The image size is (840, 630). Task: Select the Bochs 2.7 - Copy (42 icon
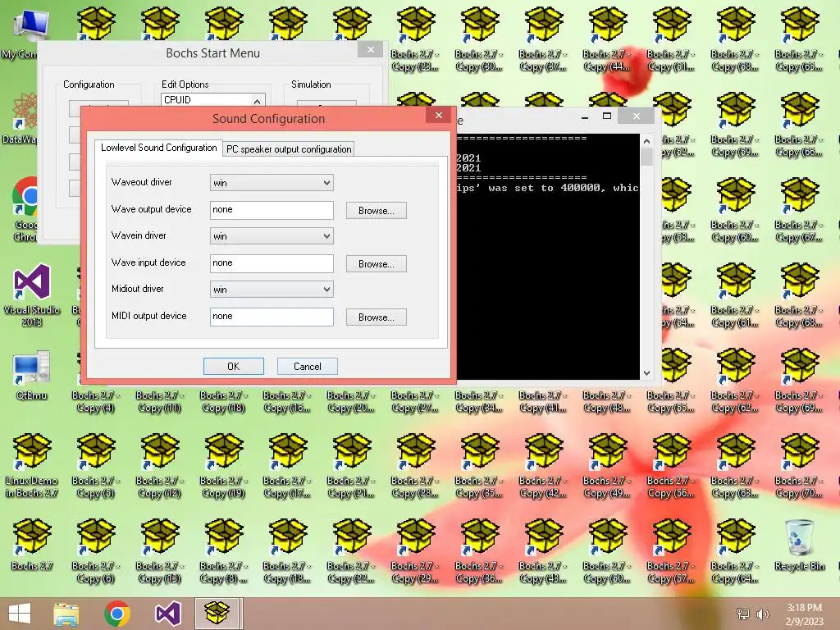[x=543, y=466]
